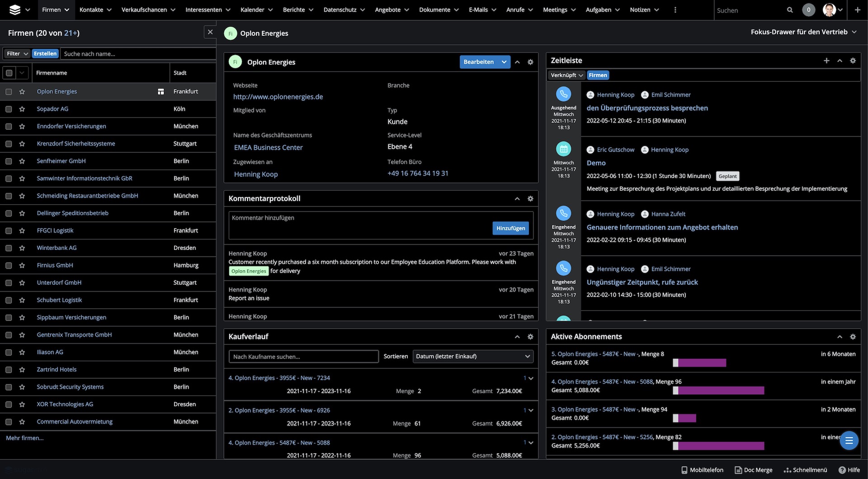The width and height of the screenshot is (868, 479).
Task: Open the Zeitleiste settings gear
Action: tap(853, 61)
